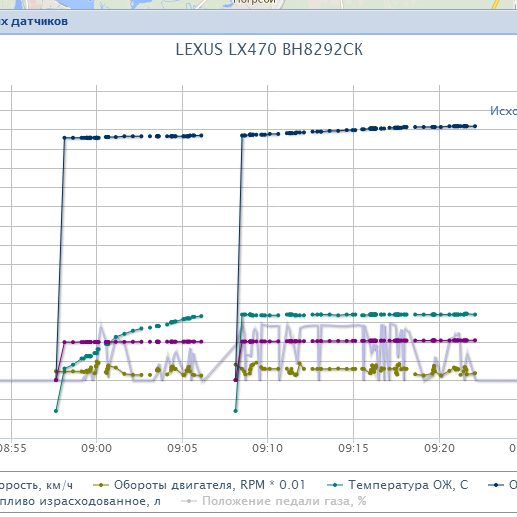Viewport: 517px width, 517px height.
Task: Click the 09:10 time axis label
Action: pyautogui.click(x=268, y=448)
